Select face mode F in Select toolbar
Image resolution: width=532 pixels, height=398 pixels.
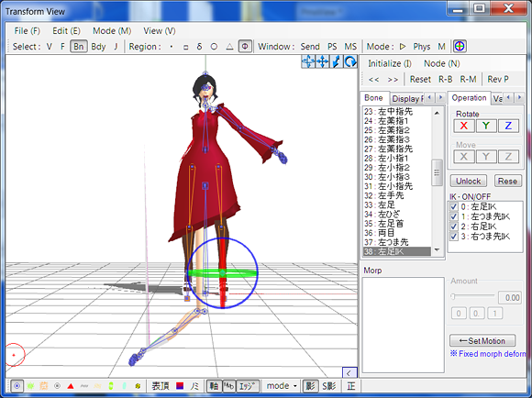coord(62,47)
